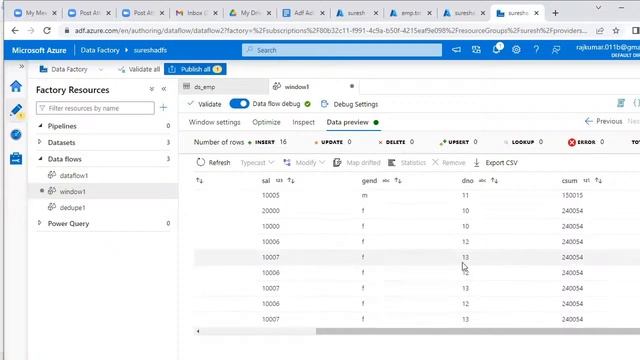This screenshot has height=360, width=640.
Task: Open the Monitor gauge icon in sidebar
Action: click(x=16, y=134)
